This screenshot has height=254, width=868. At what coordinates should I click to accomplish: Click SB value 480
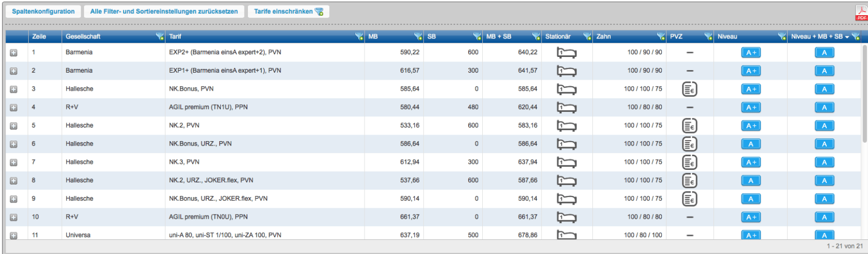473,107
